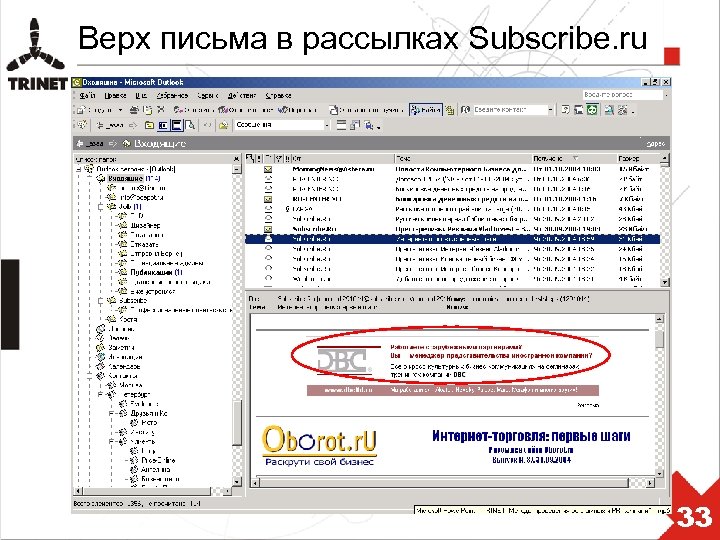Screen dimensions: 720x540
Task: Open the Сервис menu
Action: click(x=208, y=96)
